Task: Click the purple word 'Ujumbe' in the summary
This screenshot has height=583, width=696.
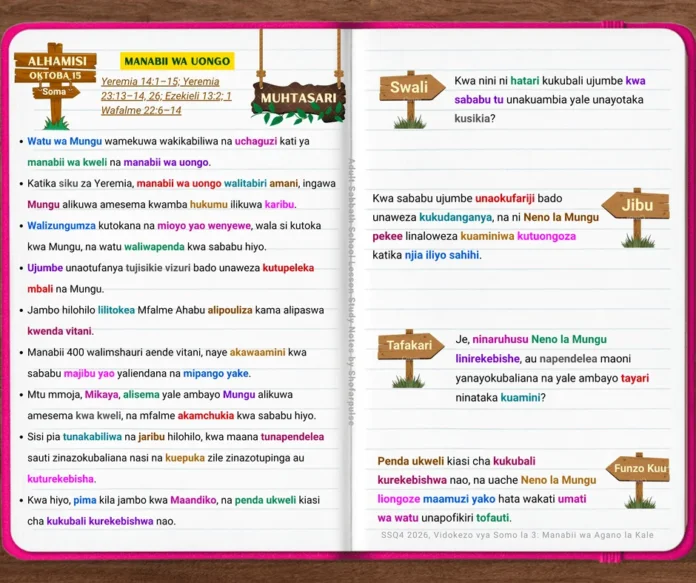Action: click(x=45, y=268)
